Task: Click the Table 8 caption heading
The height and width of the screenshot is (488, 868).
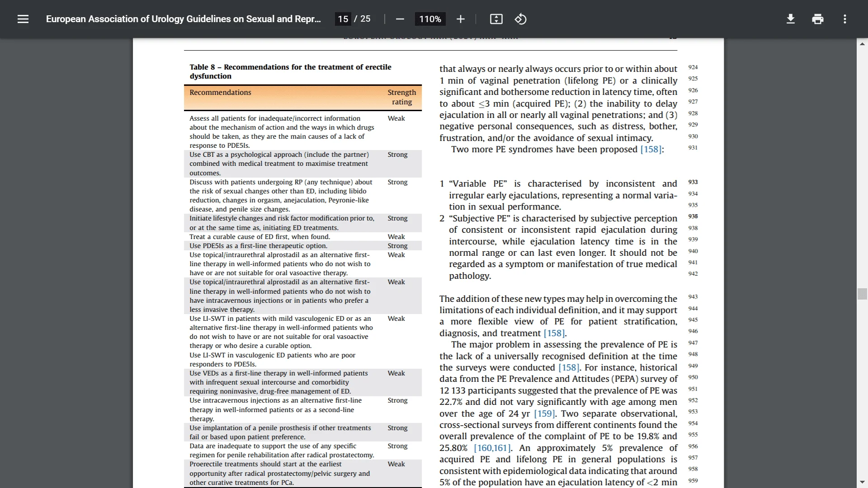Action: 290,71
